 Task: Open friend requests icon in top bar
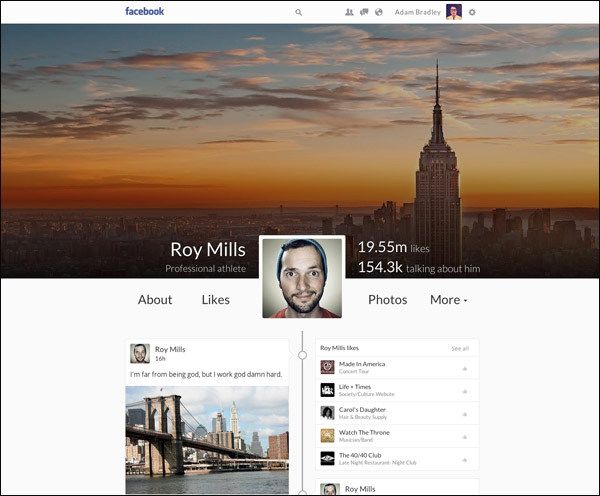tap(349, 12)
